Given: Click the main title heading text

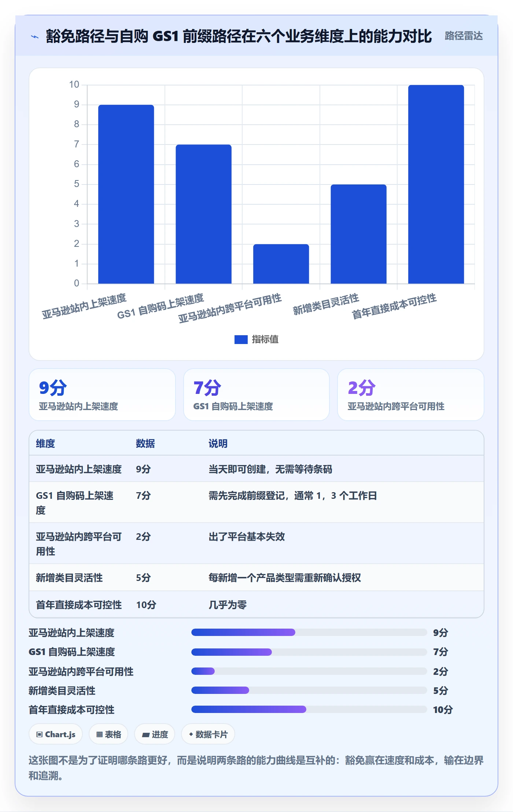Looking at the screenshot, I should (239, 36).
